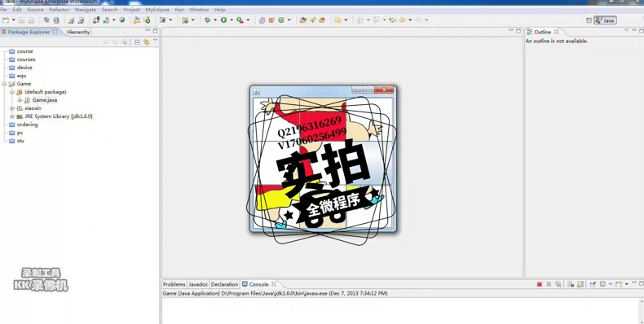Click the New Java Package icon
Image resolution: width=644 pixels, height=324 pixels.
tap(271, 20)
